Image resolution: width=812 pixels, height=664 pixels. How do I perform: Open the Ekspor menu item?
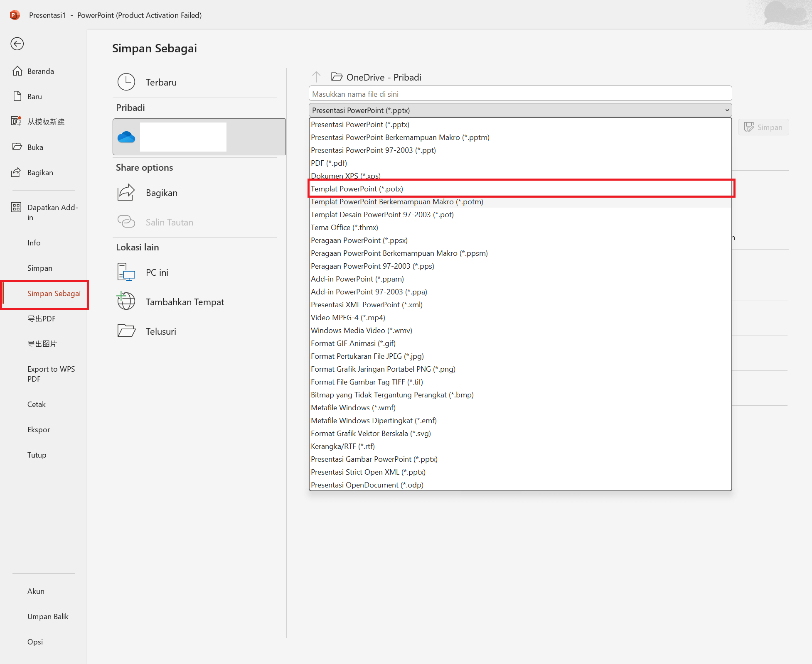click(x=39, y=429)
